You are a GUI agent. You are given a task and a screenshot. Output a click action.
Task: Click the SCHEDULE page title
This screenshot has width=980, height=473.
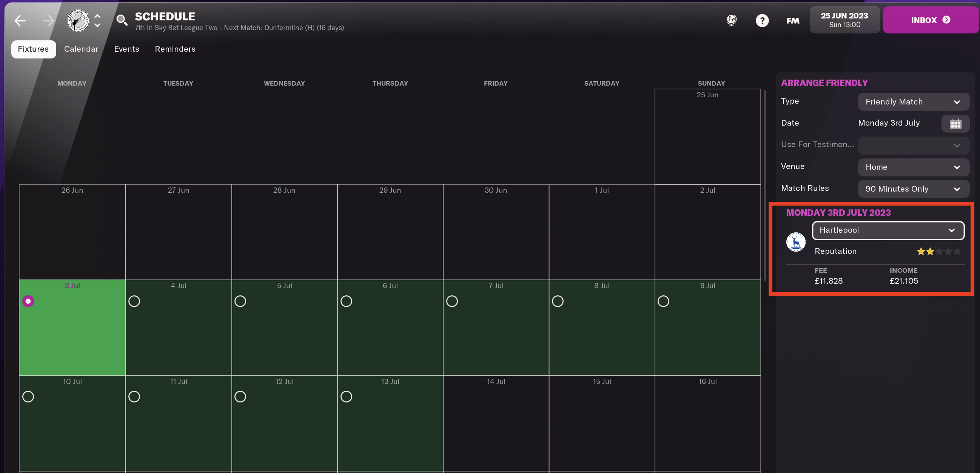pyautogui.click(x=165, y=16)
